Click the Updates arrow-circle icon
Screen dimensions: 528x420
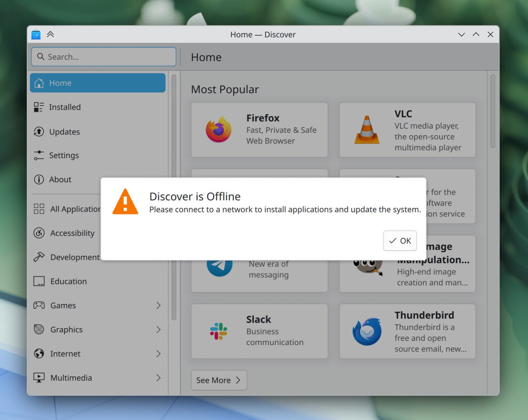click(39, 132)
